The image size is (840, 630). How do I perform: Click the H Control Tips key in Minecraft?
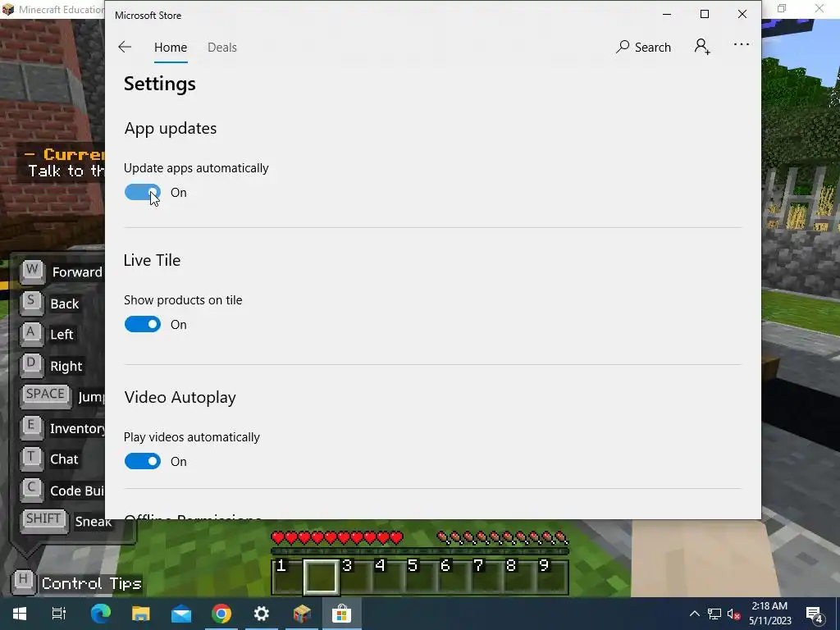click(23, 582)
